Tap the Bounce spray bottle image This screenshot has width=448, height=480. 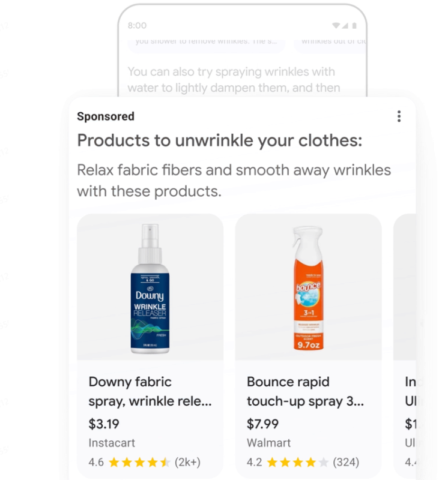click(307, 288)
